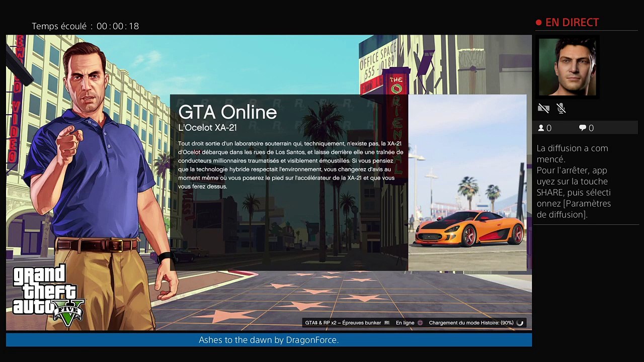Click the red live broadcast dot
Screen dimensions: 644x362
pyautogui.click(x=539, y=23)
